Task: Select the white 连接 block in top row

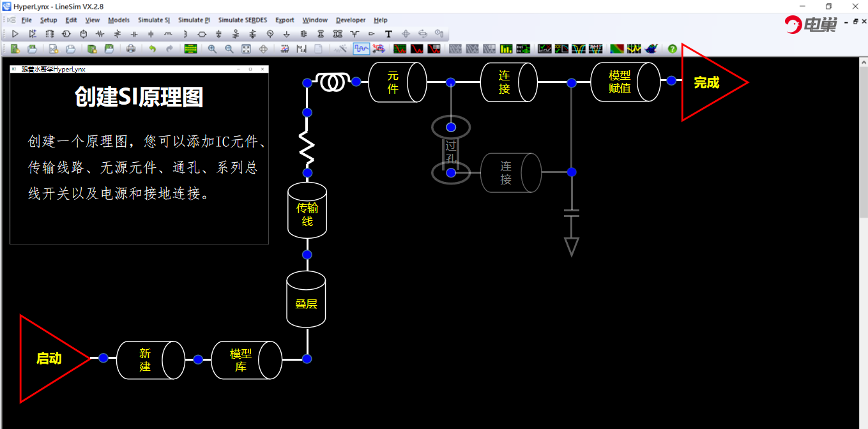Action: tap(509, 82)
